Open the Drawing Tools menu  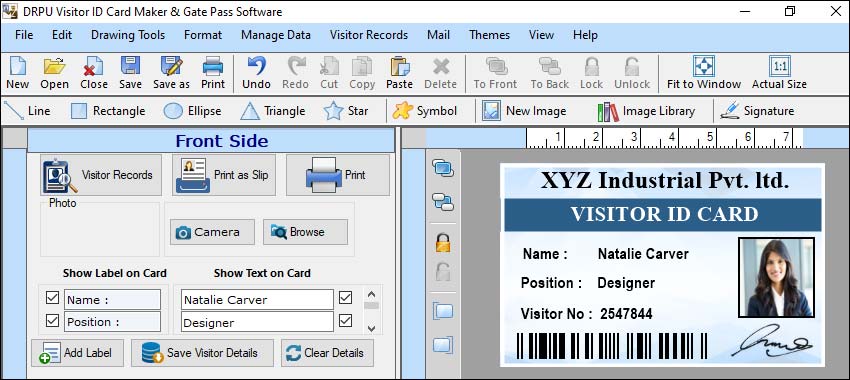click(128, 35)
